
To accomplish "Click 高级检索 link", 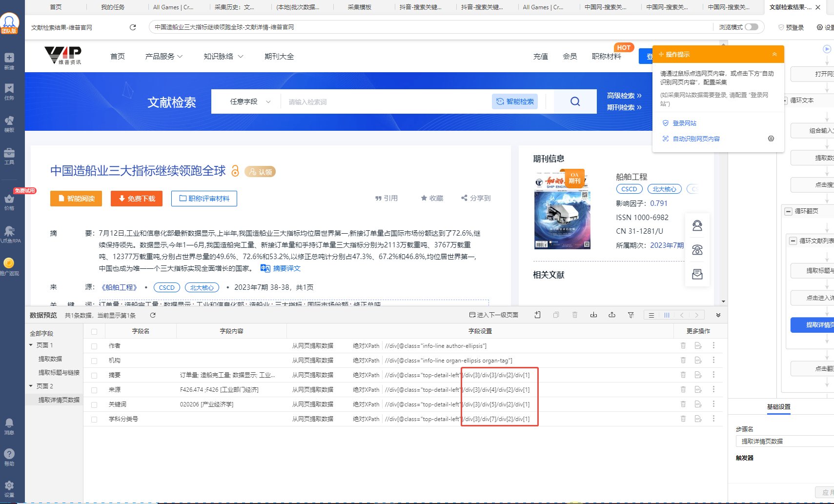I will [624, 95].
